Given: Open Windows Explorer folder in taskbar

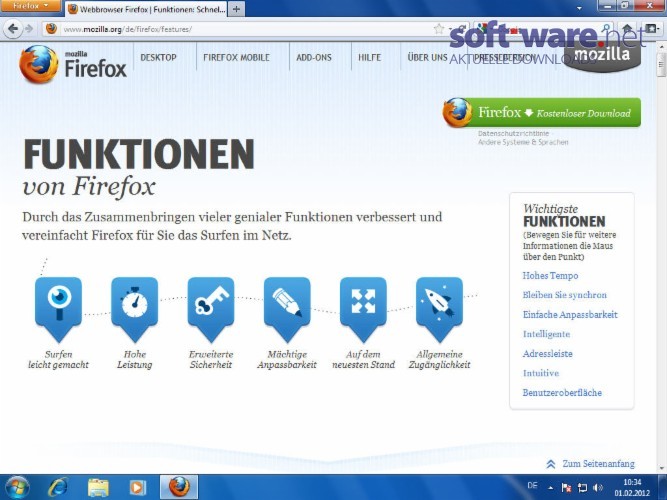Looking at the screenshot, I should [98, 488].
